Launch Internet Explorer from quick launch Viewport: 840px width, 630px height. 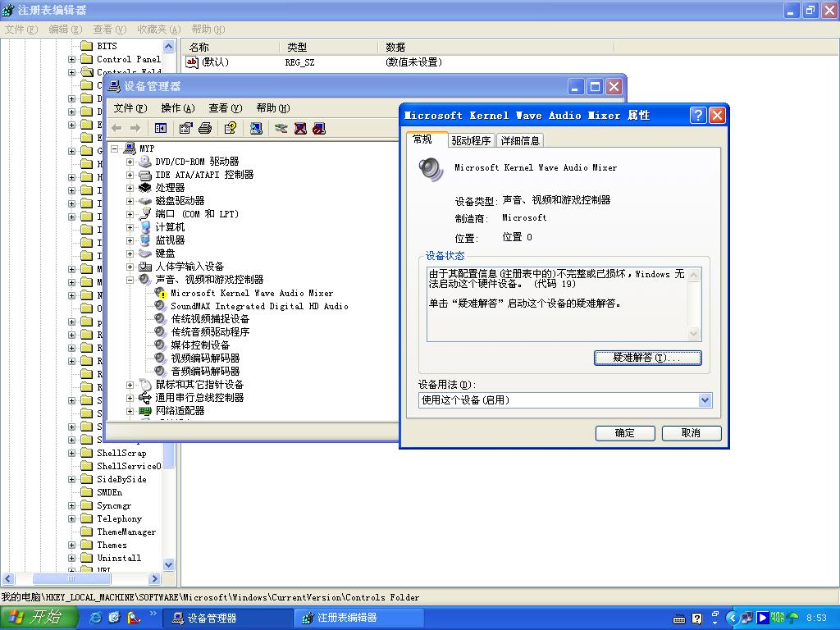click(x=95, y=618)
